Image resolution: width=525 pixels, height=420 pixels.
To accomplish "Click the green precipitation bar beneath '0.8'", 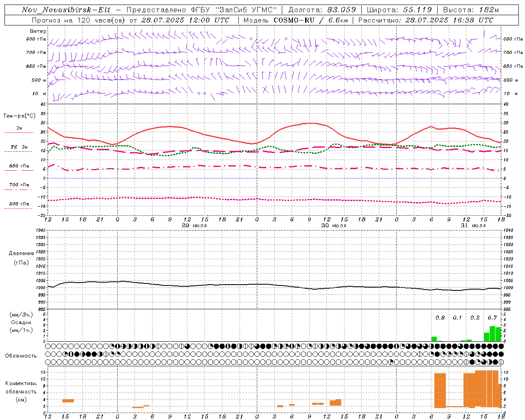I will (x=434, y=339).
